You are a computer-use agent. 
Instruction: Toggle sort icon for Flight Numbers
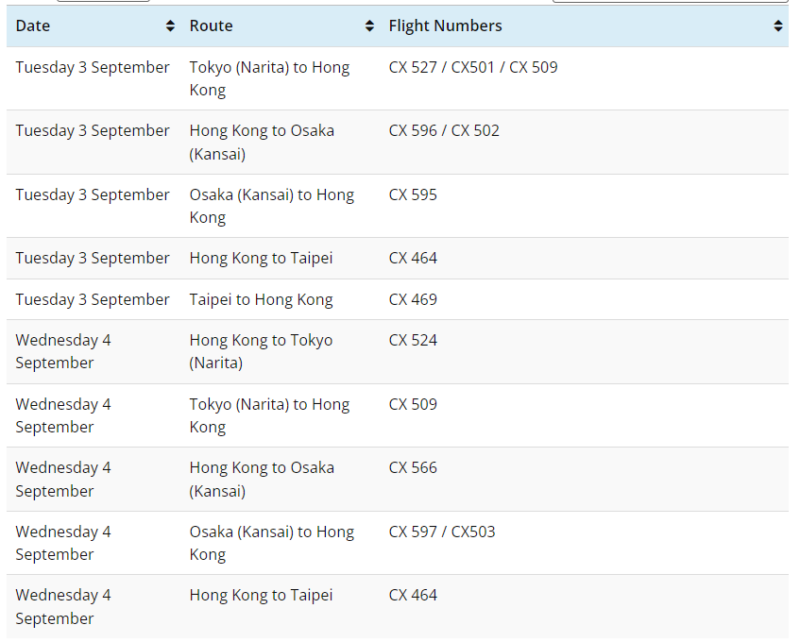pyautogui.click(x=779, y=27)
